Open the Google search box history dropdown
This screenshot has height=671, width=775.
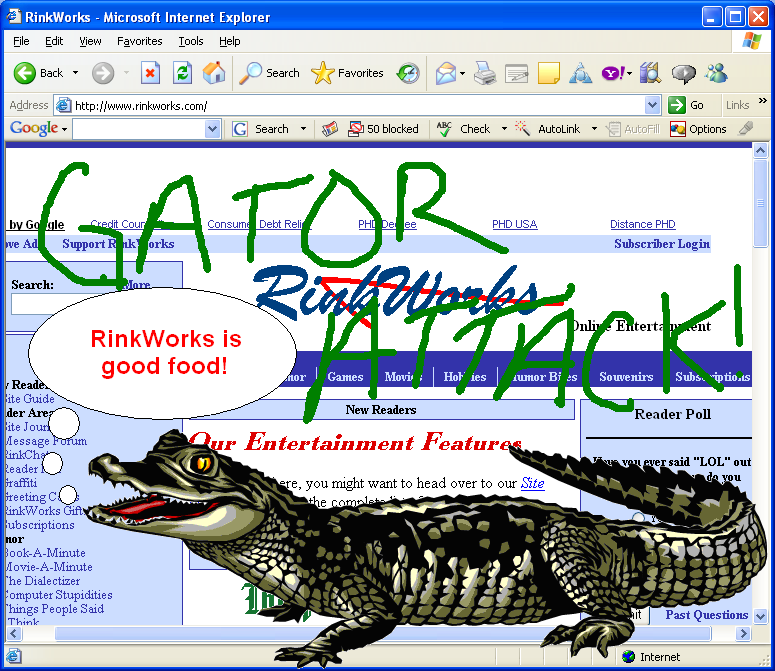(x=213, y=129)
